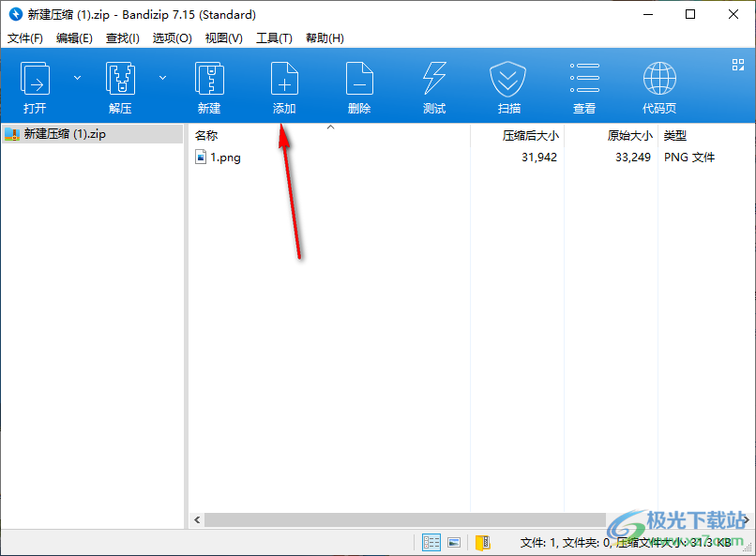Screen dimensions: 756x556
Task: Minimize the Bandizip window
Action: (x=647, y=14)
